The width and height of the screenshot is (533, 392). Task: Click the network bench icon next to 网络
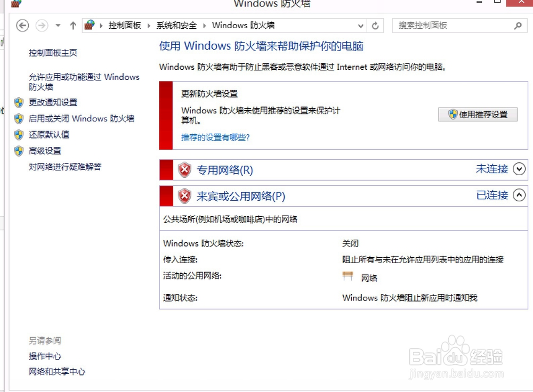click(x=349, y=275)
